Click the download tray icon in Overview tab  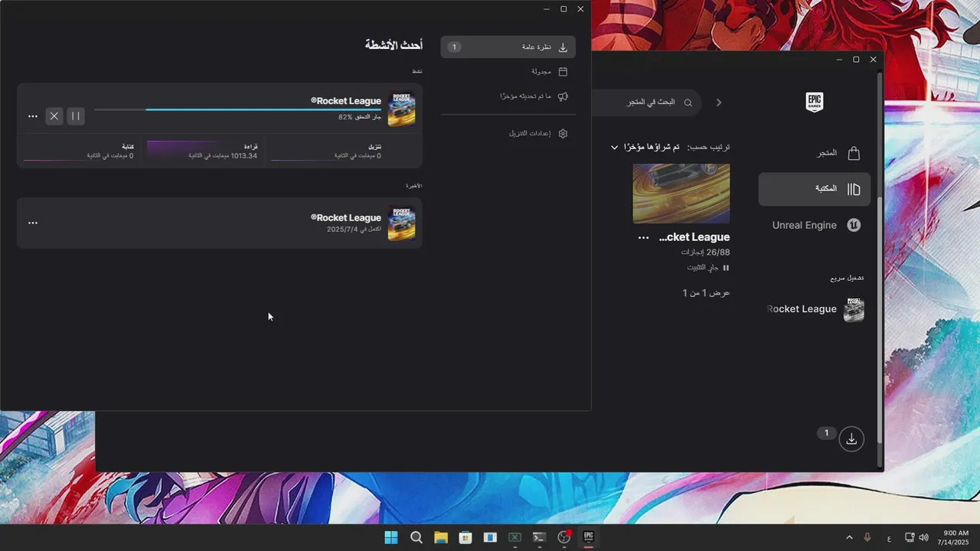pyautogui.click(x=563, y=47)
